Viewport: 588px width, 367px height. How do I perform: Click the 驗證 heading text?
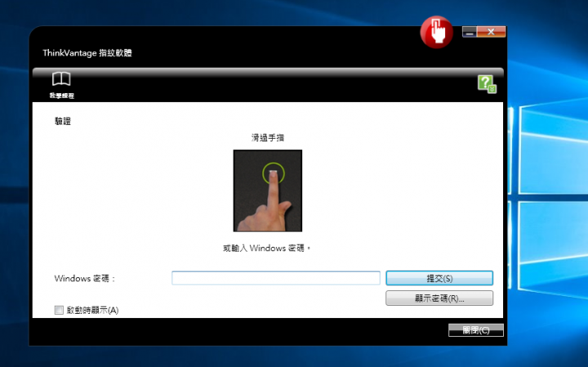(63, 121)
